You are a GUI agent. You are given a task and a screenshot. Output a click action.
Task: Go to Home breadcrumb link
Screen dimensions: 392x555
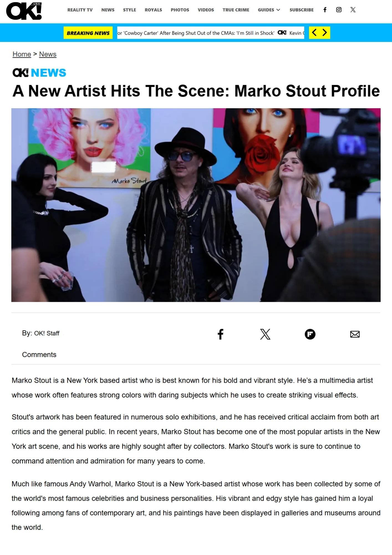pos(22,54)
